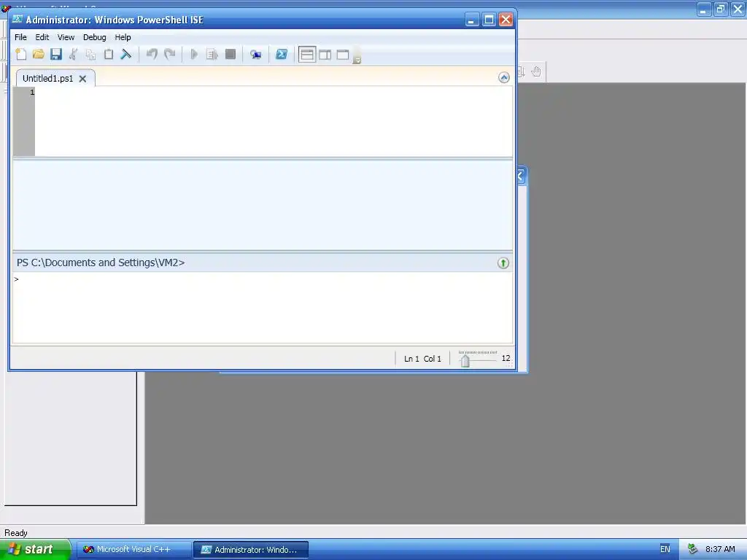The height and width of the screenshot is (560, 747).
Task: Click the Ln 1 Col 1 status indicator
Action: pos(422,359)
